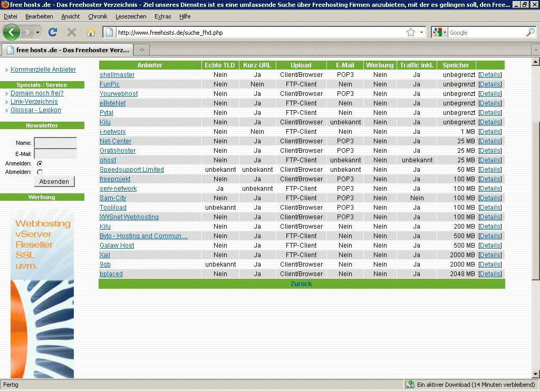Open Details for the ohost row
The width and height of the screenshot is (540, 392).
(x=490, y=160)
